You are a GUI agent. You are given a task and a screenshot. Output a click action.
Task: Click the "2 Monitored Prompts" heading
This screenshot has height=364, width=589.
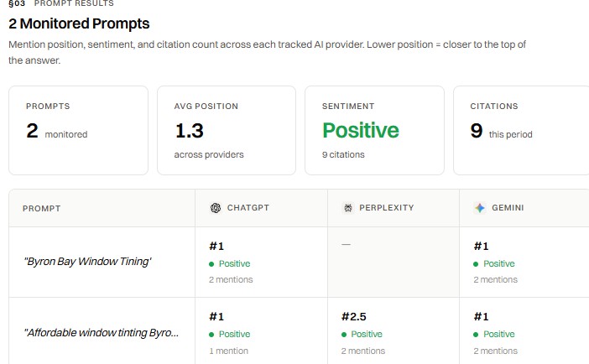click(79, 23)
